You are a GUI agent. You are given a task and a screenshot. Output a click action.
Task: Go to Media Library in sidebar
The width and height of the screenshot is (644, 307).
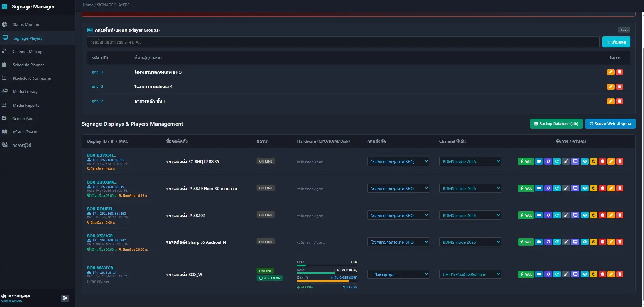(25, 92)
